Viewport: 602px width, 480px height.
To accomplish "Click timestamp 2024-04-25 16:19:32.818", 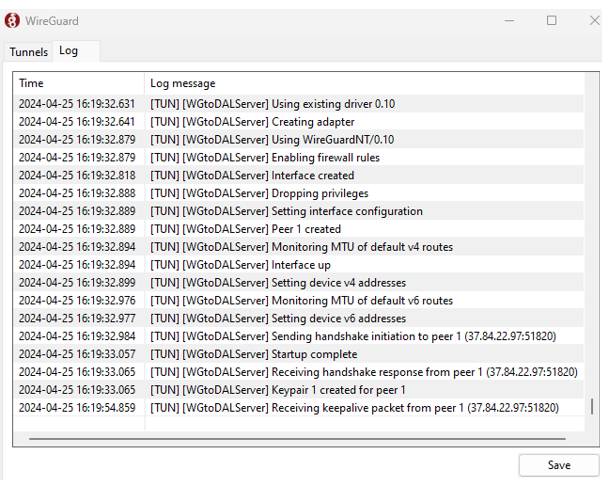I will point(77,175).
